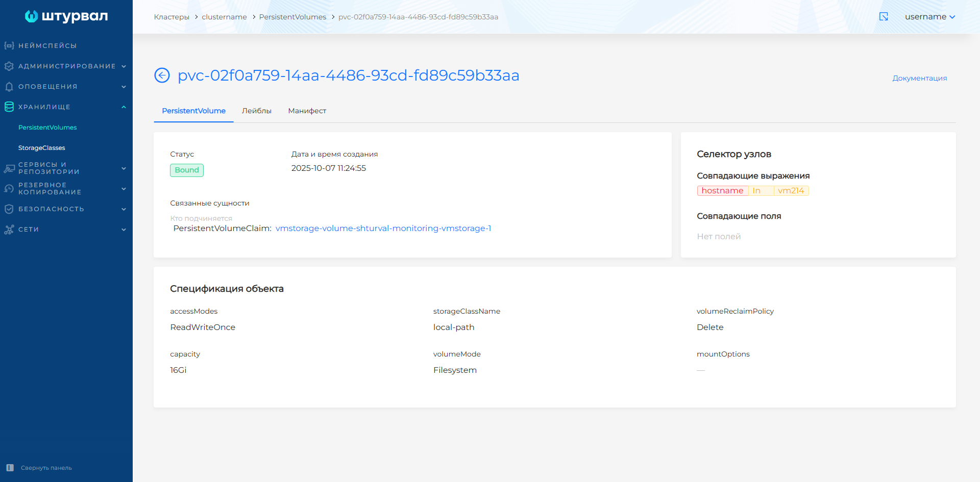Click the Безопасность shield icon

pos(9,209)
